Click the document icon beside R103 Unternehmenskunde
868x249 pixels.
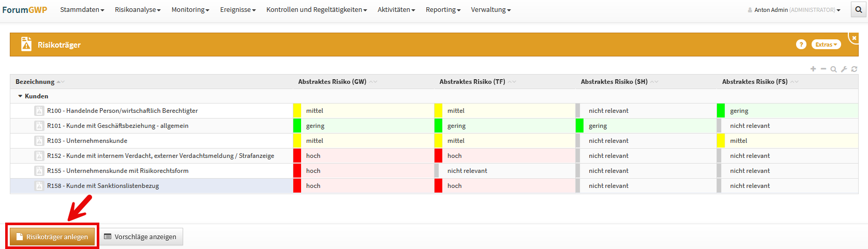(39, 141)
